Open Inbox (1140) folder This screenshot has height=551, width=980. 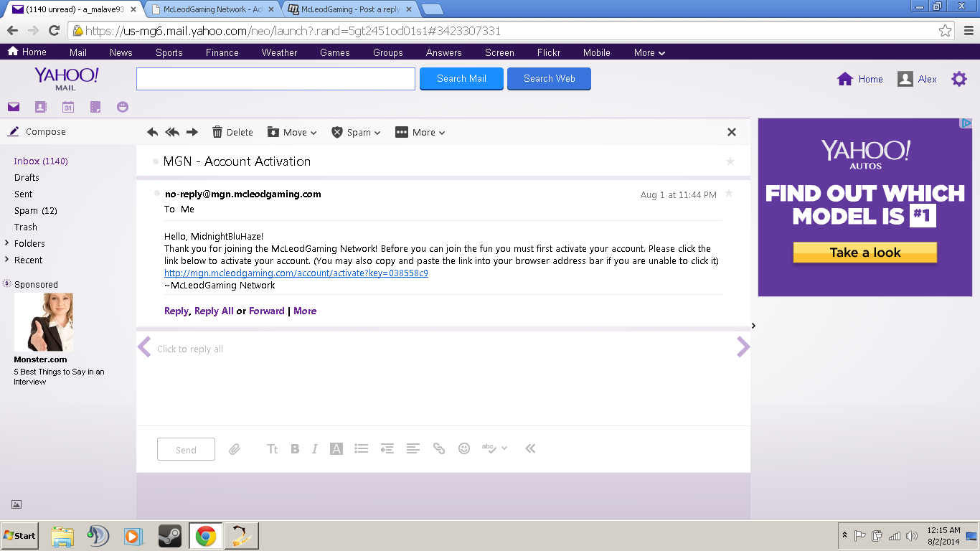click(x=41, y=161)
